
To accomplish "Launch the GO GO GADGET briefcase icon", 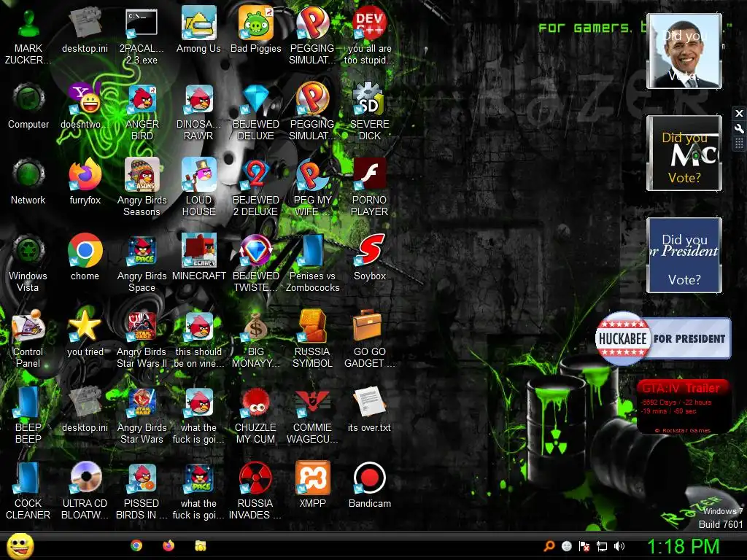I will (370, 338).
